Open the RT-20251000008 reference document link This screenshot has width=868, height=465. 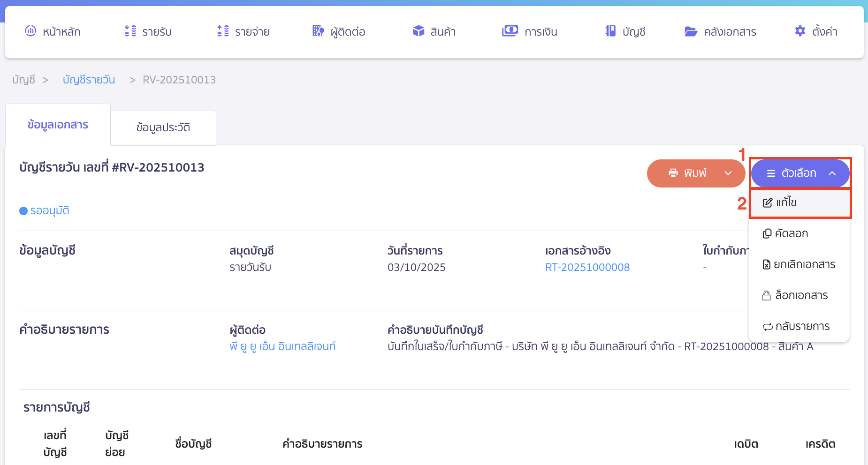coord(587,267)
